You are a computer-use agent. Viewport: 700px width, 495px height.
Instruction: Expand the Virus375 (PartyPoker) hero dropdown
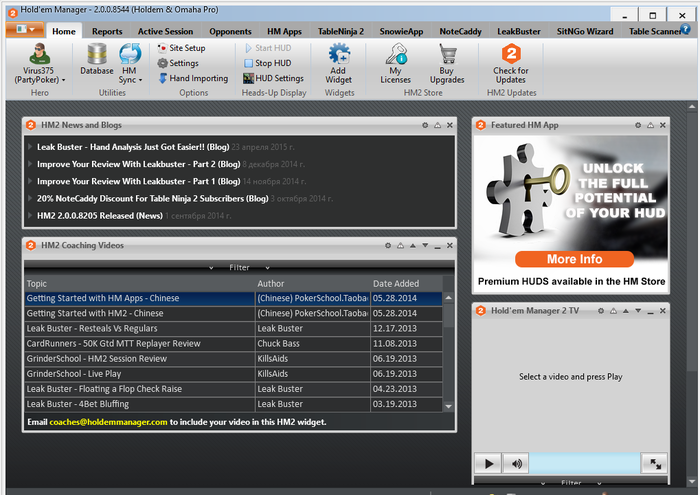63,80
